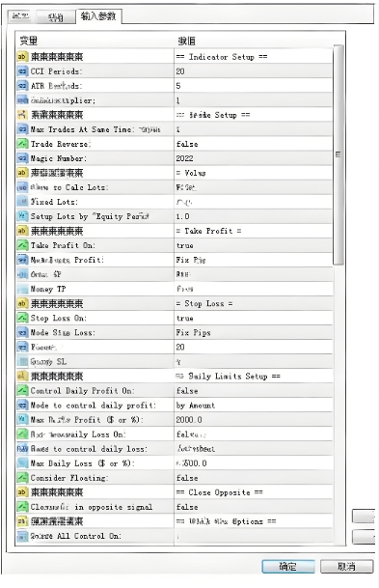This screenshot has height=588, width=379.
Task: Select the '== Close Opposite ==' value
Action: tap(220, 492)
